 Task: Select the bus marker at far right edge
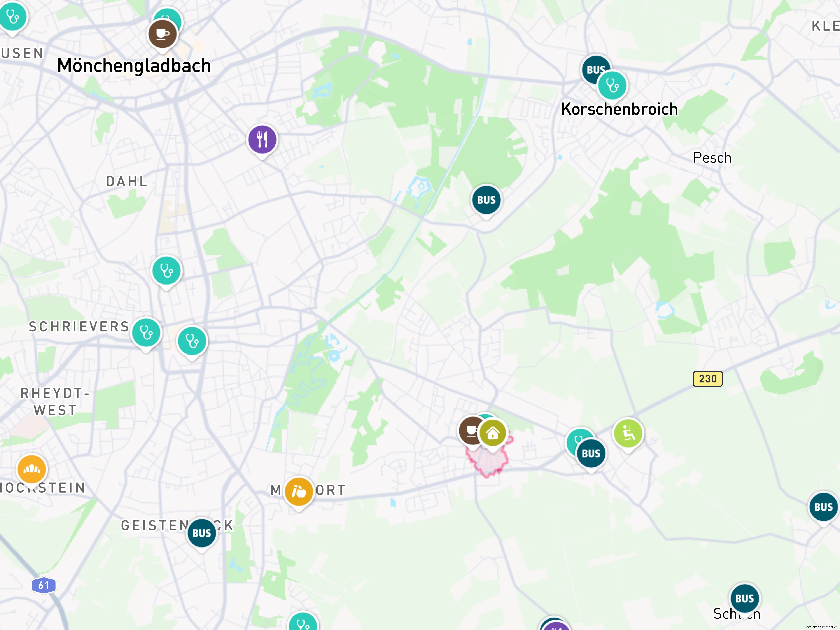coord(823,507)
